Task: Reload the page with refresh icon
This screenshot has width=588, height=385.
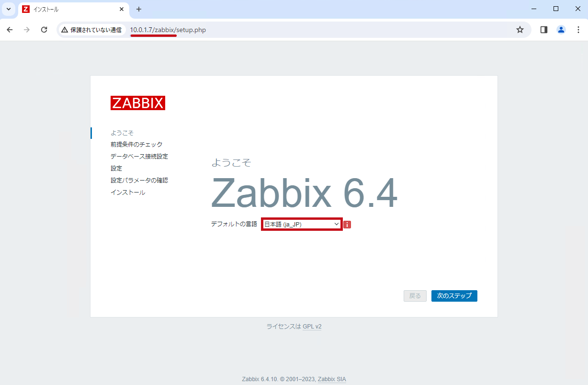Action: point(44,30)
